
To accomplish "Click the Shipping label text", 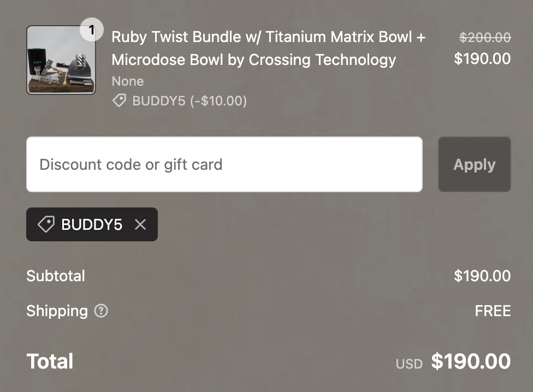I will pos(57,311).
